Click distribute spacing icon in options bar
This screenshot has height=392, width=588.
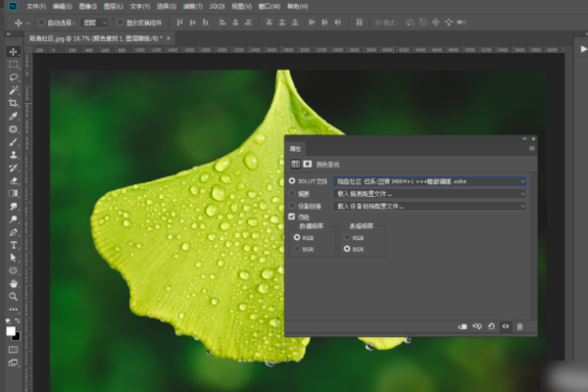pyautogui.click(x=360, y=23)
